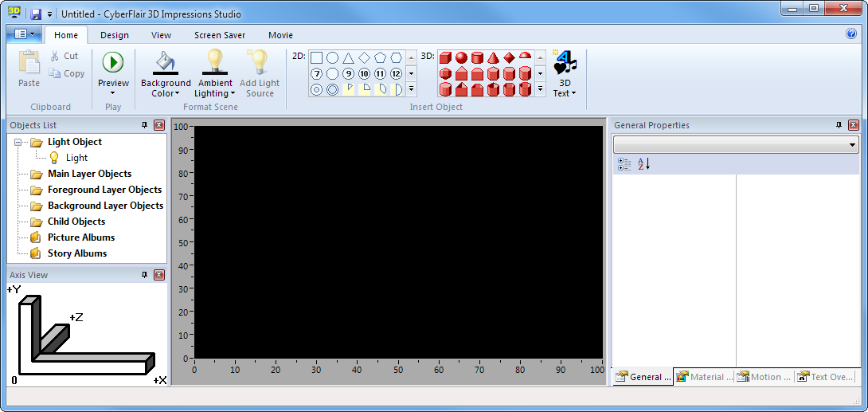The width and height of the screenshot is (868, 412).
Task: Select the Light item in Objects List
Action: tap(76, 158)
